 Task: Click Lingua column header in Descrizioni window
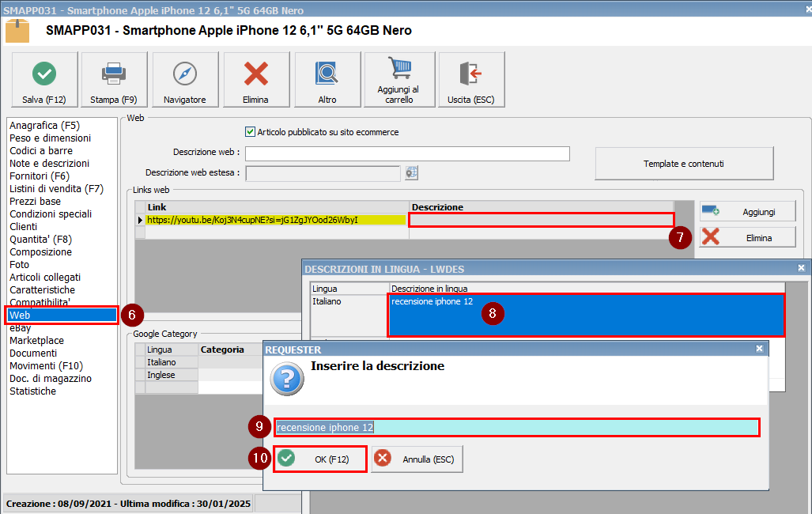pyautogui.click(x=349, y=289)
